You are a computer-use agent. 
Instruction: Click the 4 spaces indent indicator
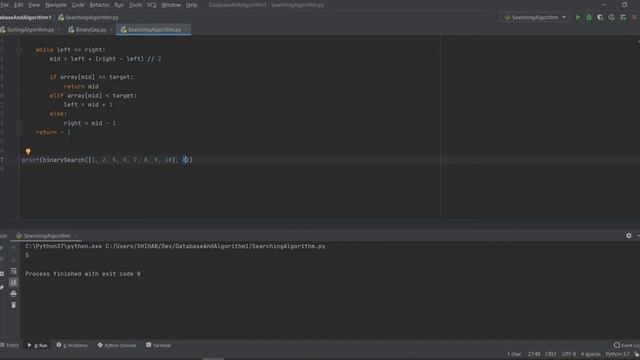[x=591, y=354]
